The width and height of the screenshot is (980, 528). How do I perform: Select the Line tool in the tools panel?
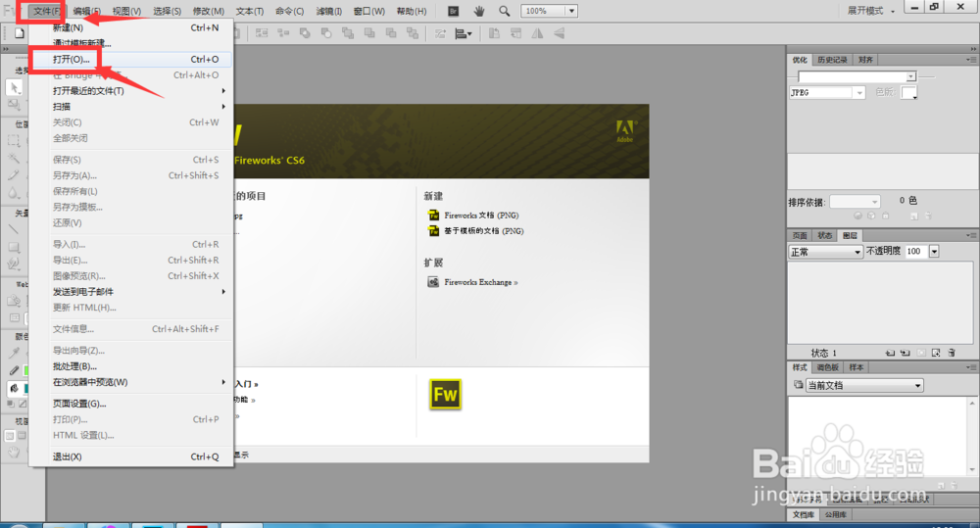tap(14, 229)
